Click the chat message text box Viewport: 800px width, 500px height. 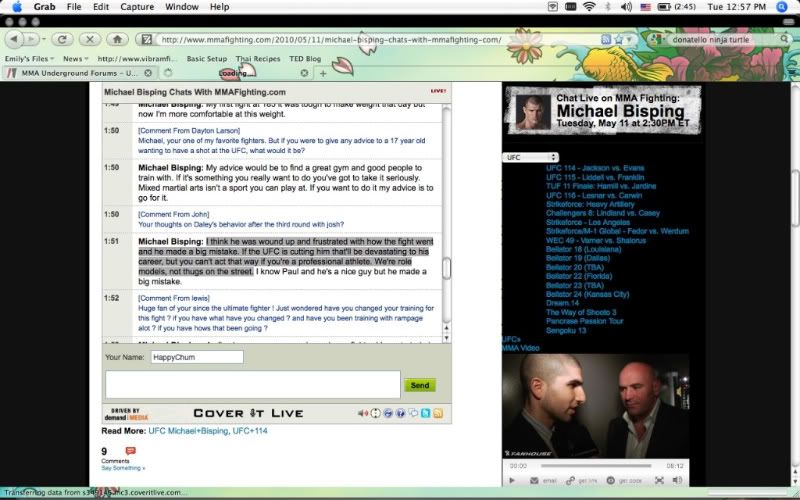[253, 385]
